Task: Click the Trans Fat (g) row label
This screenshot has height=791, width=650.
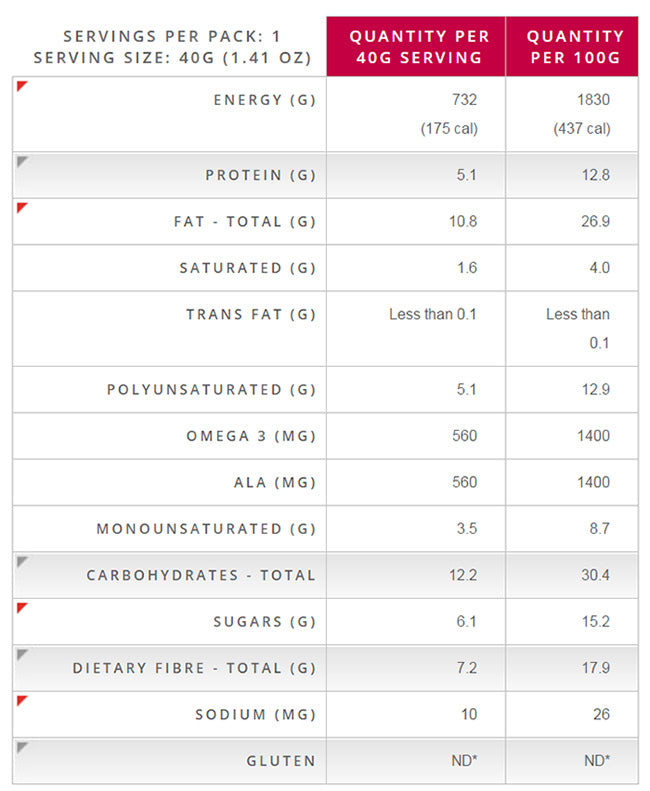Action: [x=250, y=314]
